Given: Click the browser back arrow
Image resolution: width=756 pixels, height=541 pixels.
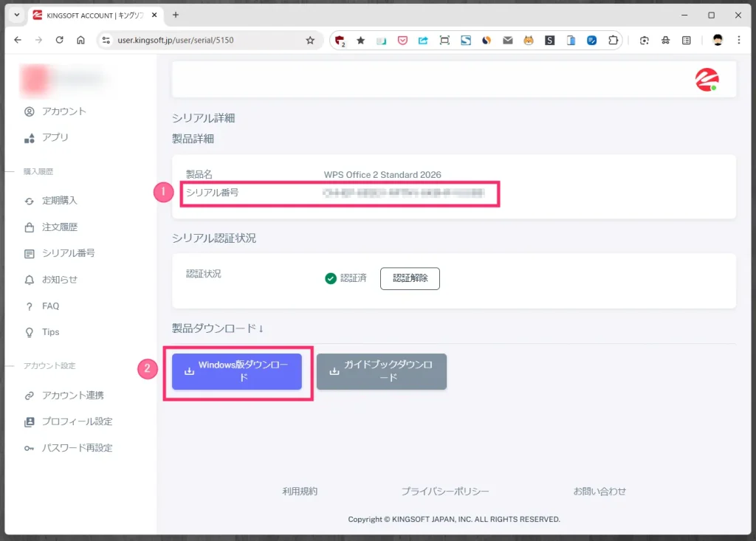Looking at the screenshot, I should [18, 40].
